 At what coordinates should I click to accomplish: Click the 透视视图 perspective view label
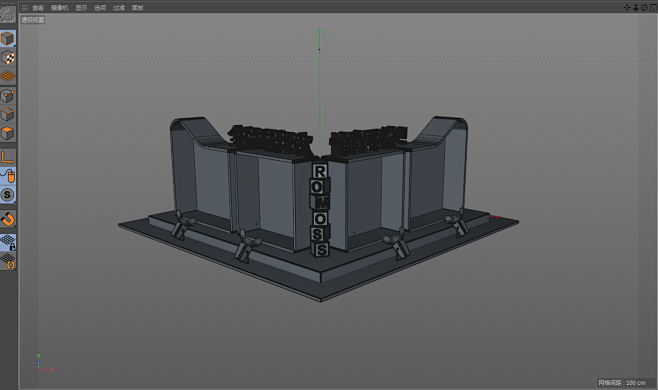coord(33,20)
